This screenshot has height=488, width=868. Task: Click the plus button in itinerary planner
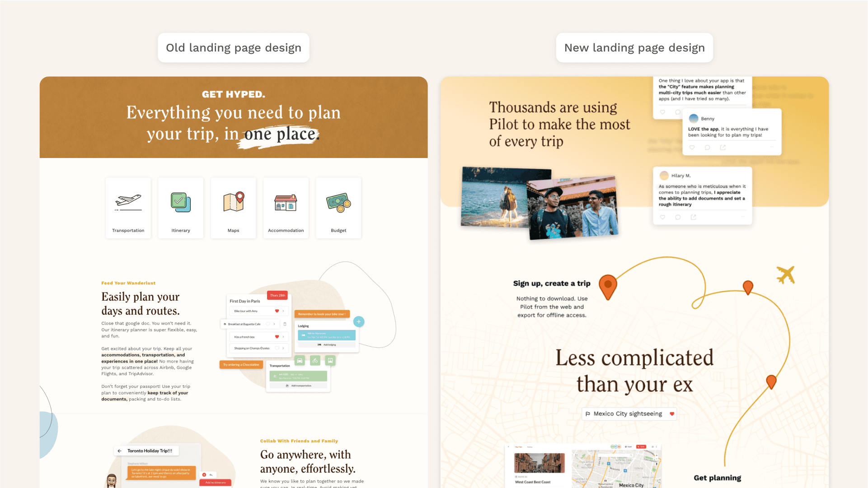358,321
